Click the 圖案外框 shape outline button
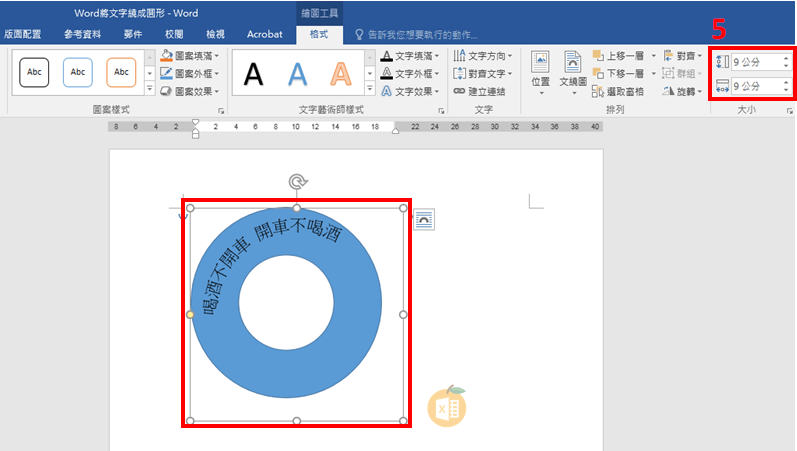 [189, 73]
